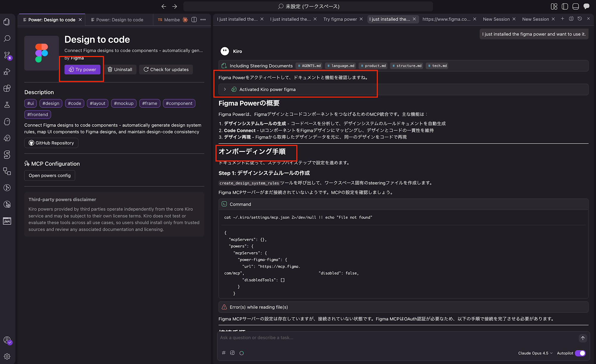The width and height of the screenshot is (596, 364).
Task: Open the Extensions icon in sidebar
Action: tap(7, 88)
